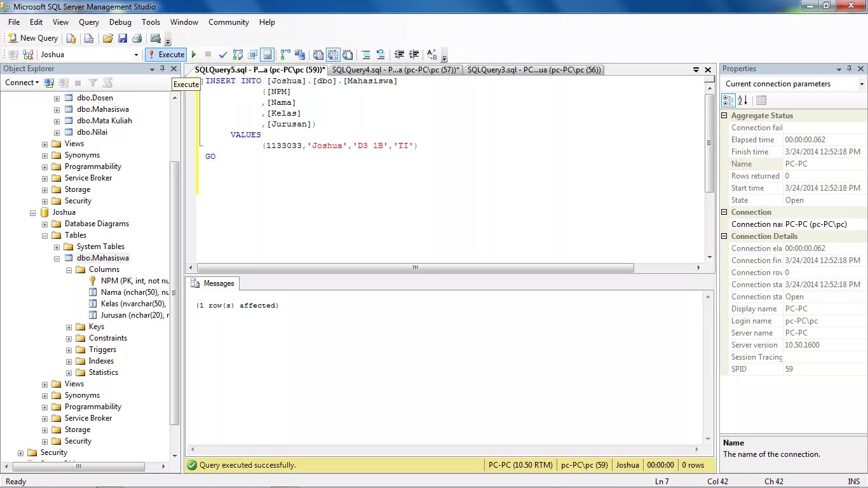Viewport: 868px width, 488px height.
Task: Switch output to Results to Grid
Action: [333, 55]
